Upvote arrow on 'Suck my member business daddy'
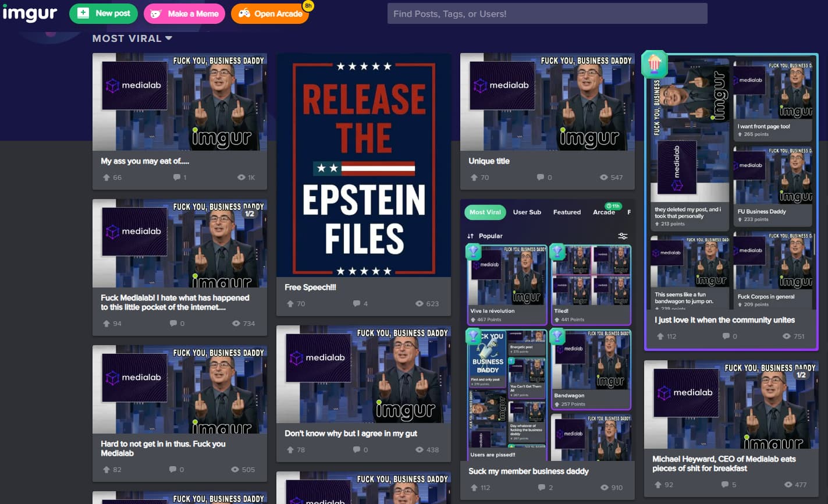This screenshot has width=828, height=504. [474, 488]
